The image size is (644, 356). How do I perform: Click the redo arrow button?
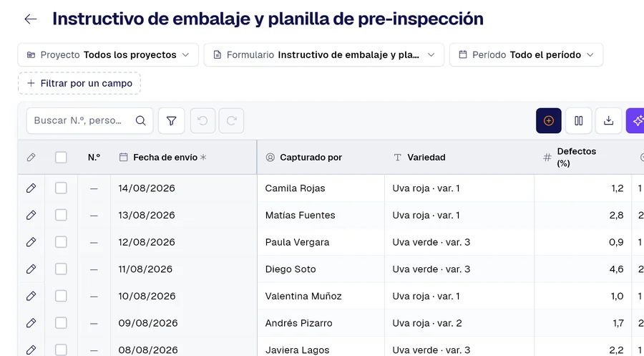(x=231, y=121)
